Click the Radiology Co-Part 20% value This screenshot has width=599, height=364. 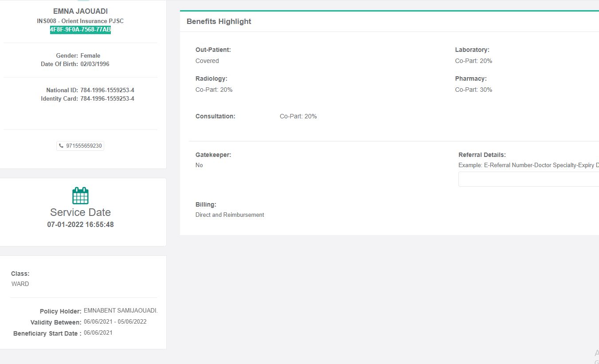[214, 90]
